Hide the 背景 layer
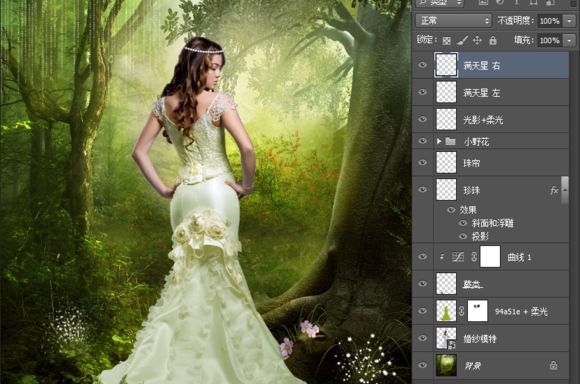580x384 pixels. point(422,365)
